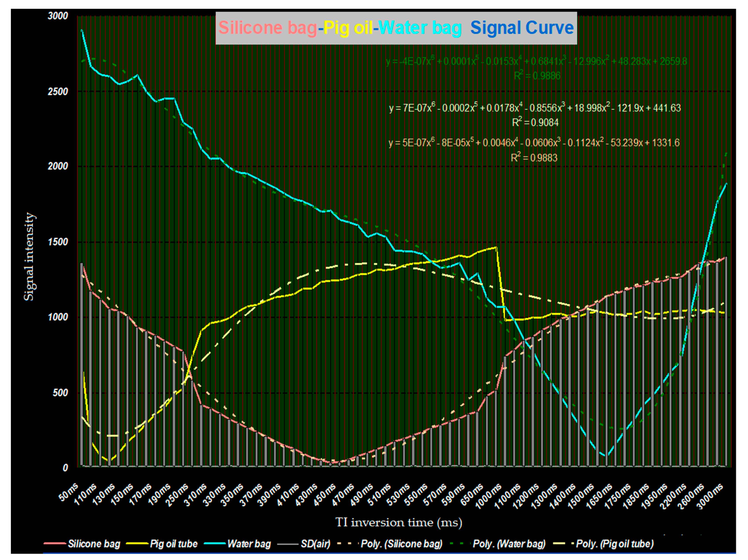Select the 'TI inversion time (ms)' axis title
Screen dimensions: 748x560
point(399,522)
